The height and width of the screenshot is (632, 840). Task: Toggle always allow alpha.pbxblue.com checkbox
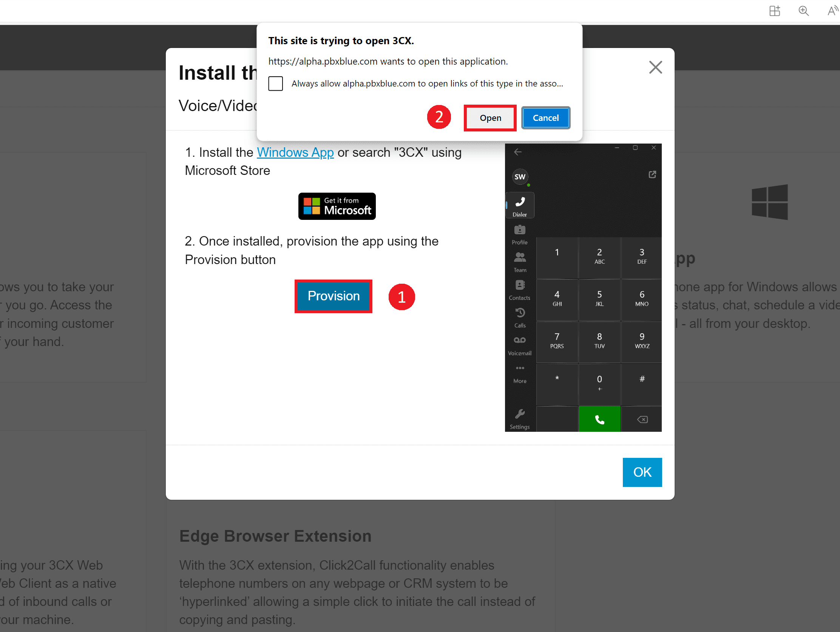coord(275,83)
